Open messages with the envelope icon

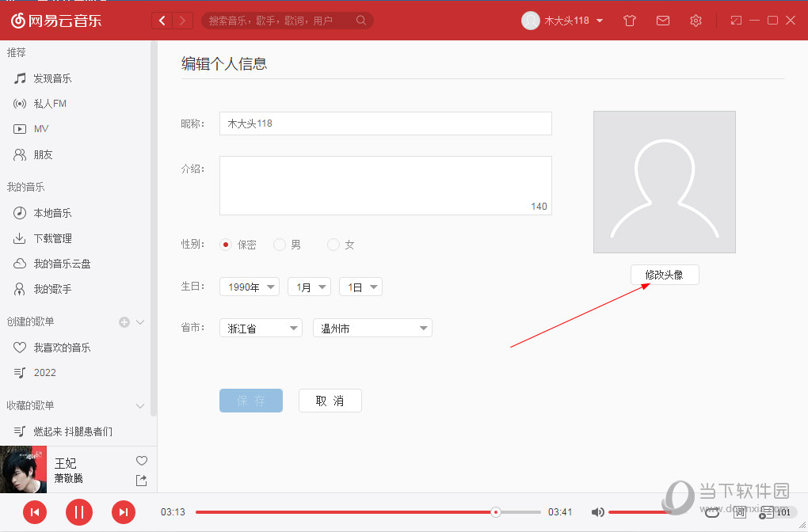[662, 21]
